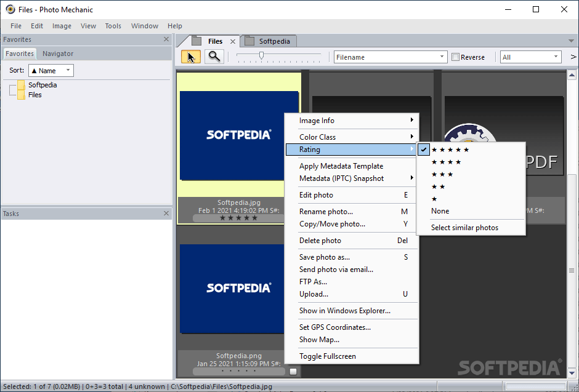Open the Window menu
Viewport: 579px width, 392px height.
[145, 26]
